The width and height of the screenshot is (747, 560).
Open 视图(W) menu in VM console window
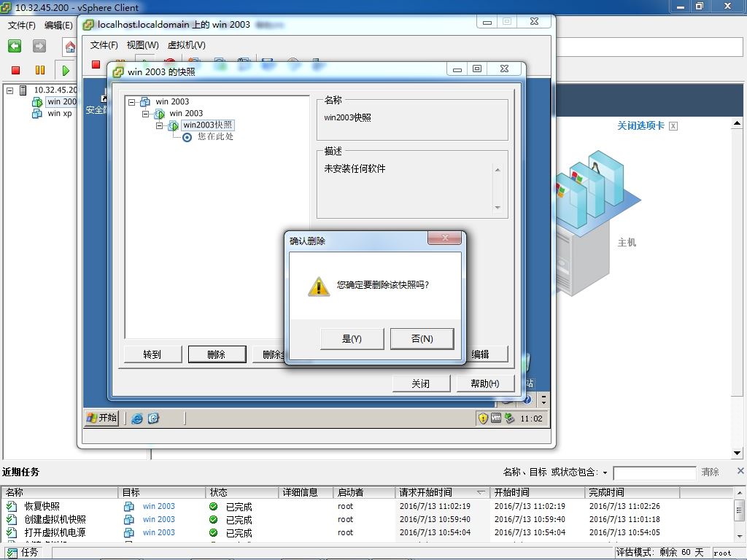pyautogui.click(x=142, y=44)
